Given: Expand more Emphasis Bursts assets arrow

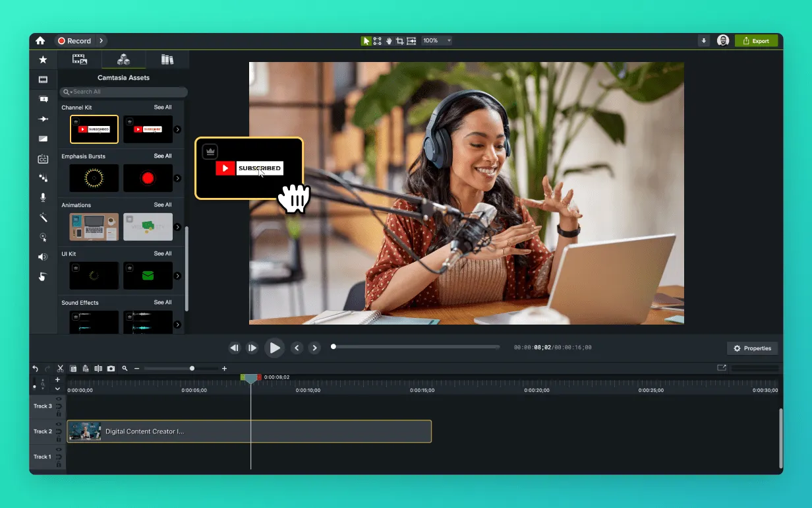Looking at the screenshot, I should [x=177, y=178].
